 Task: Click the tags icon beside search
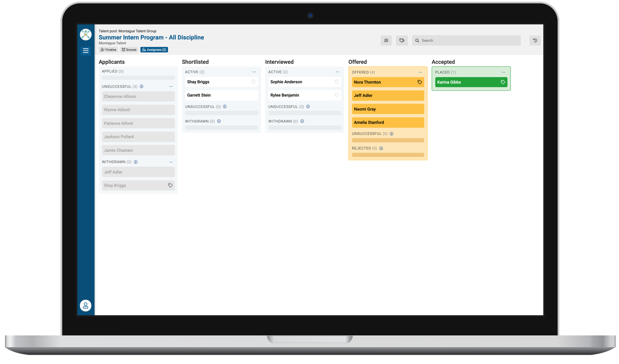[402, 40]
